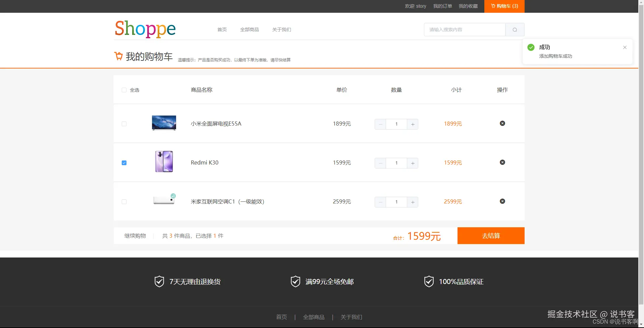Open 关于我们 in the top navigation
644x328 pixels.
coord(281,30)
